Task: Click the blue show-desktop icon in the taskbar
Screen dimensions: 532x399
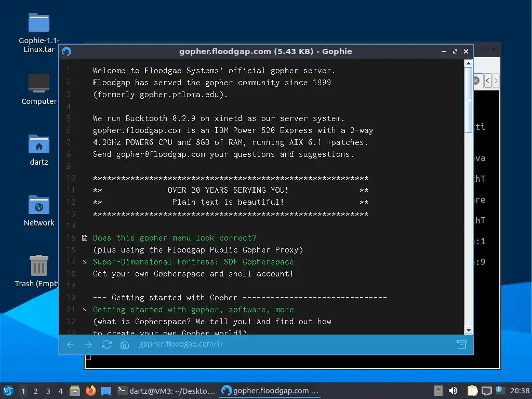Action: (106, 391)
